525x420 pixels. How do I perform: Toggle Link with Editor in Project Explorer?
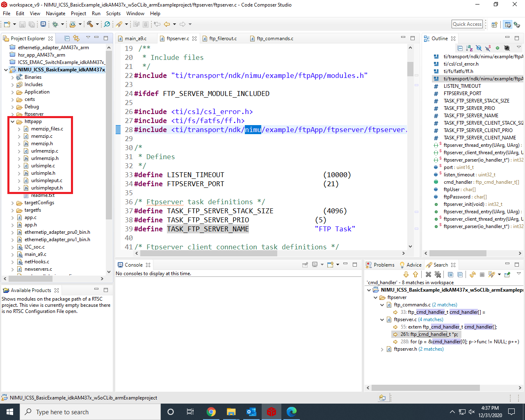point(76,38)
